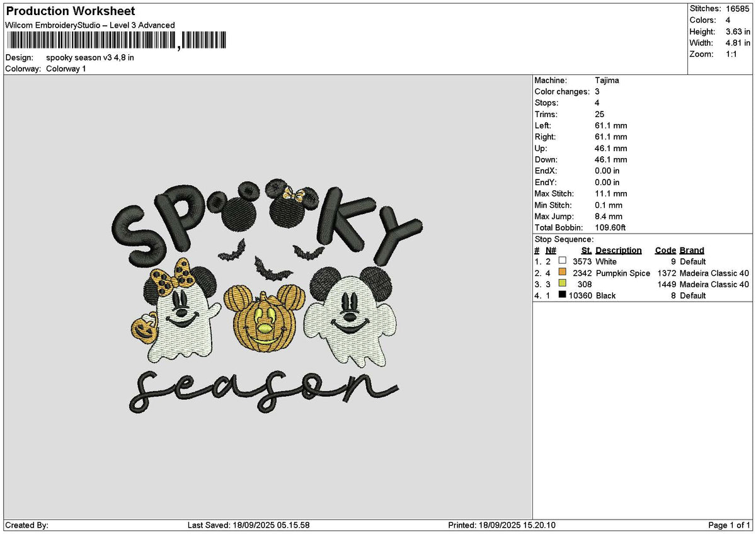Click the 'St.' column header
This screenshot has width=756, height=534.
point(587,251)
